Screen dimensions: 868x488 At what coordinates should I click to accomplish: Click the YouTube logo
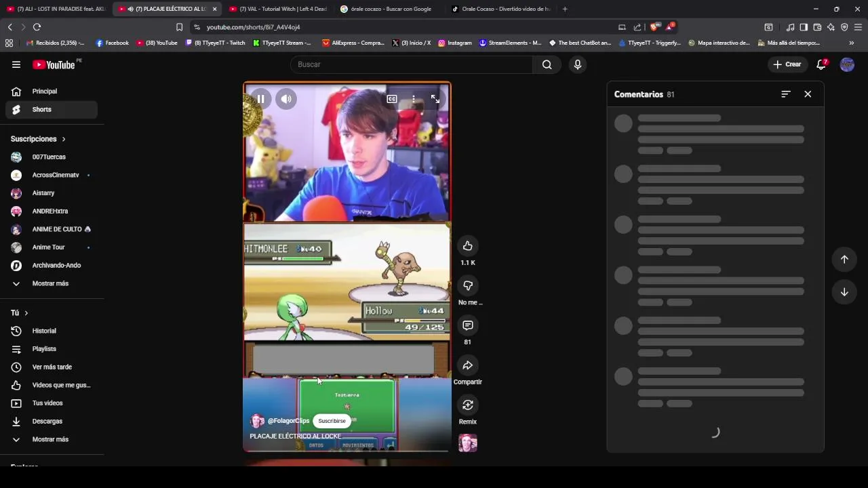(54, 64)
